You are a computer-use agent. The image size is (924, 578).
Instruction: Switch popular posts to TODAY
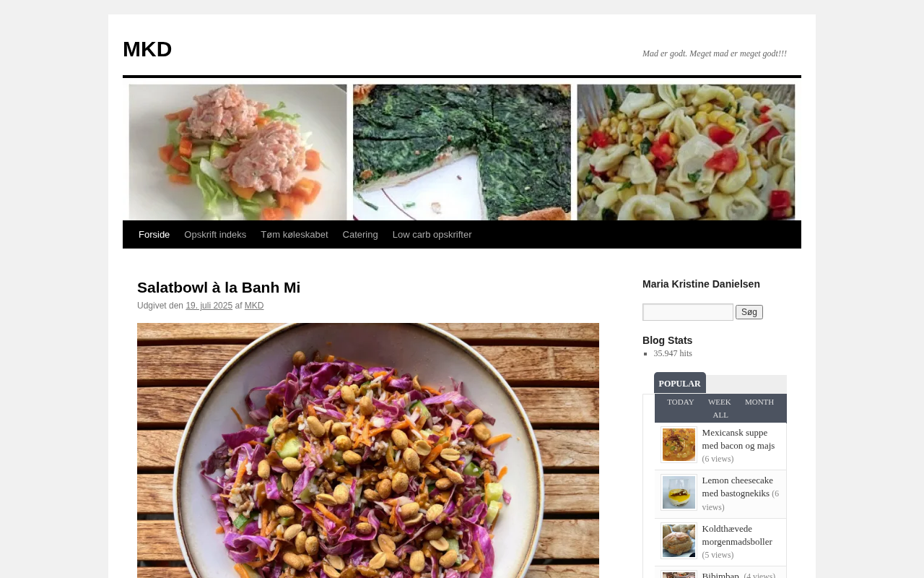coord(681,402)
